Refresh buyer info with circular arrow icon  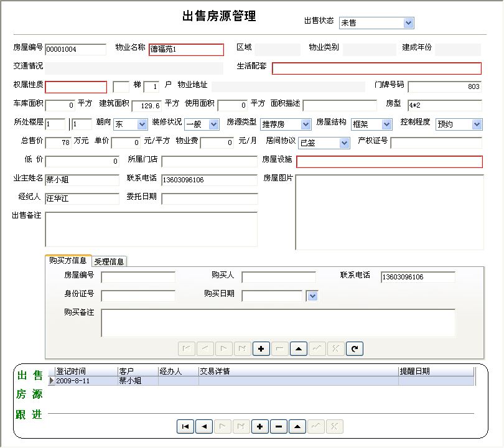pyautogui.click(x=355, y=348)
